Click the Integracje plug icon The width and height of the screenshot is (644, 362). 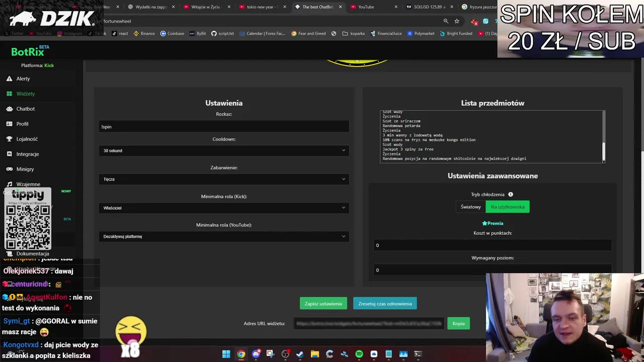click(x=10, y=154)
